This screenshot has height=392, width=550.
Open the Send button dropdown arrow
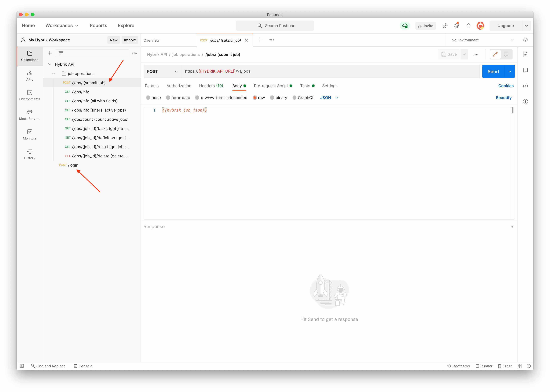[510, 71]
